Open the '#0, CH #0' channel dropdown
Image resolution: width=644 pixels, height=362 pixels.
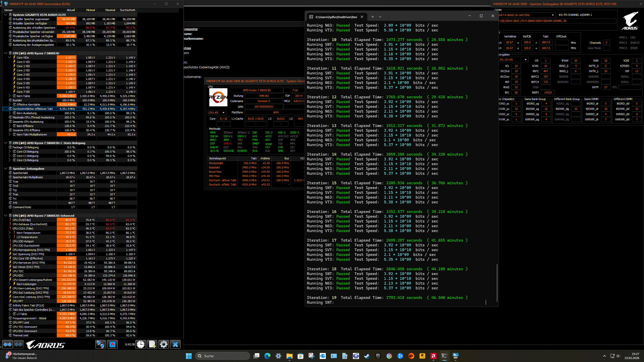point(513,60)
